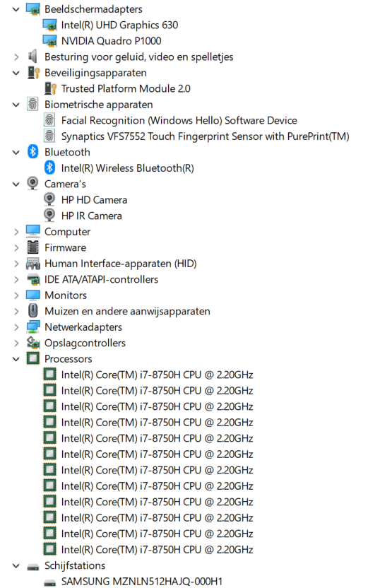Click the NVIDIA Quadro P1000 device icon
Image resolution: width=392 pixels, height=588 pixels.
(49, 41)
